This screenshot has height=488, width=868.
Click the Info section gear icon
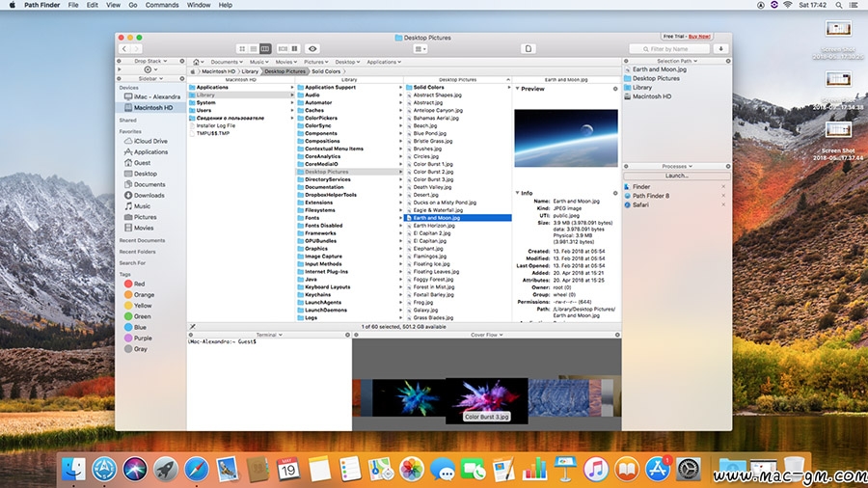(x=615, y=193)
